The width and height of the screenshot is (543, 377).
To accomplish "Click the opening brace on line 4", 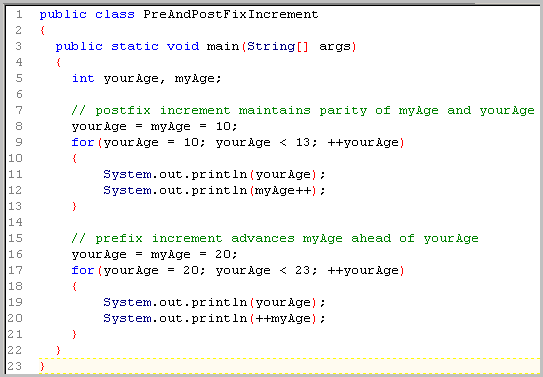I will coord(59,63).
